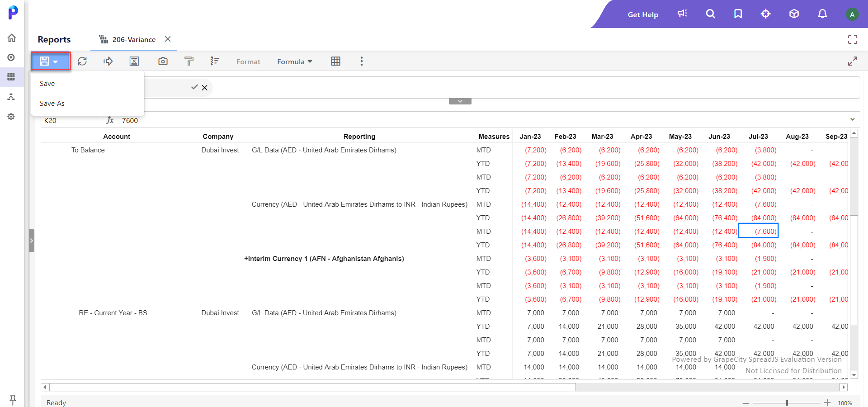Click the Excel export icon
This screenshot has width=868, height=407.
(134, 61)
